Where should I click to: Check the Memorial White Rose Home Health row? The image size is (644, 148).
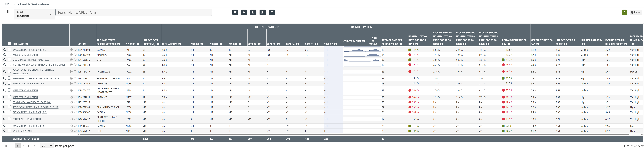pos(9,60)
